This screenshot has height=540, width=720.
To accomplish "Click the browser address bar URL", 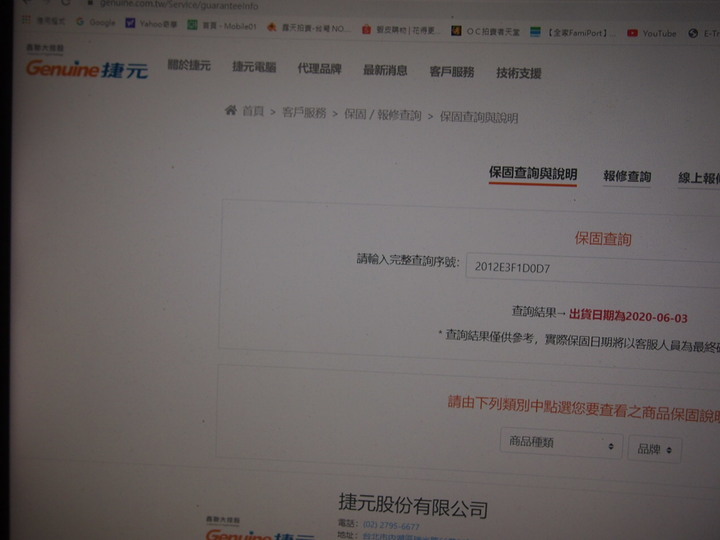I will click(179, 5).
